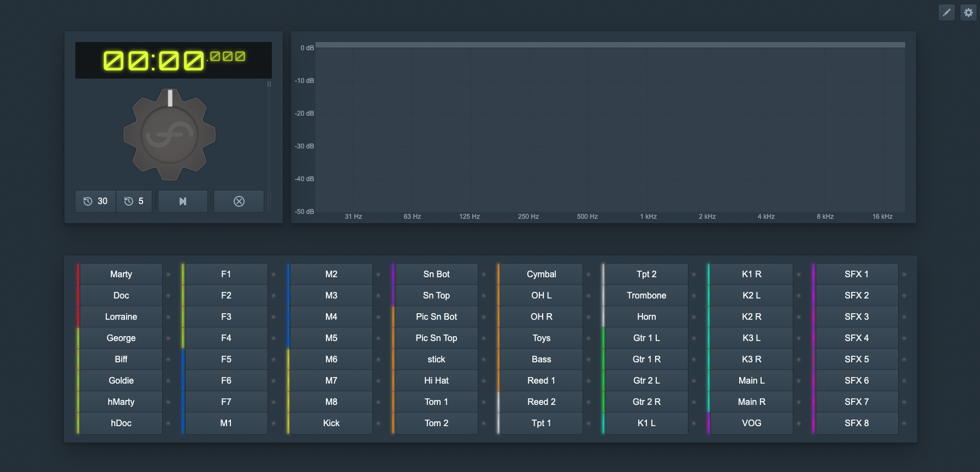The width and height of the screenshot is (980, 472).
Task: Click the vertical level slider beside the wheel
Action: click(x=269, y=146)
